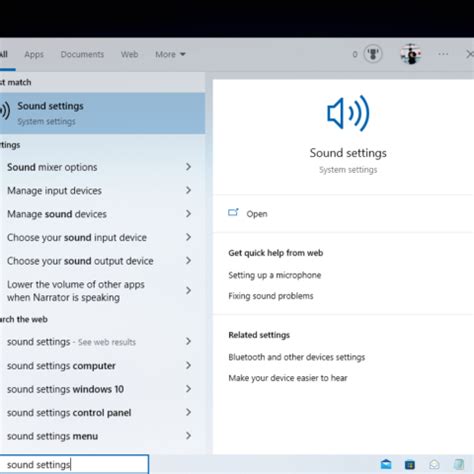Expand the More dropdown filter

tap(170, 54)
